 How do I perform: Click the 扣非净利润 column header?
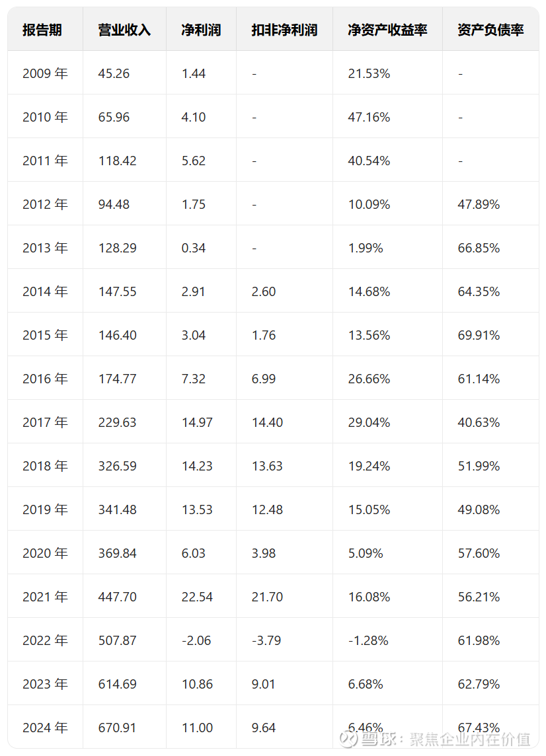tap(284, 30)
